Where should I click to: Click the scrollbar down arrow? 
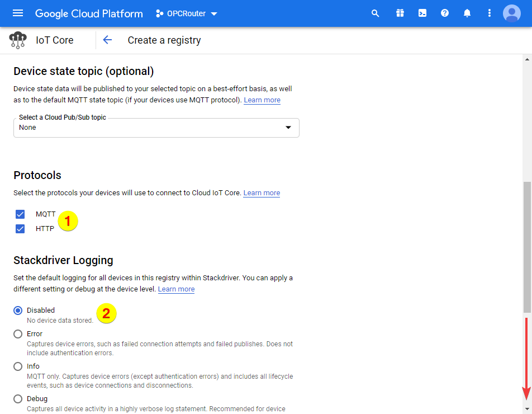point(527,409)
